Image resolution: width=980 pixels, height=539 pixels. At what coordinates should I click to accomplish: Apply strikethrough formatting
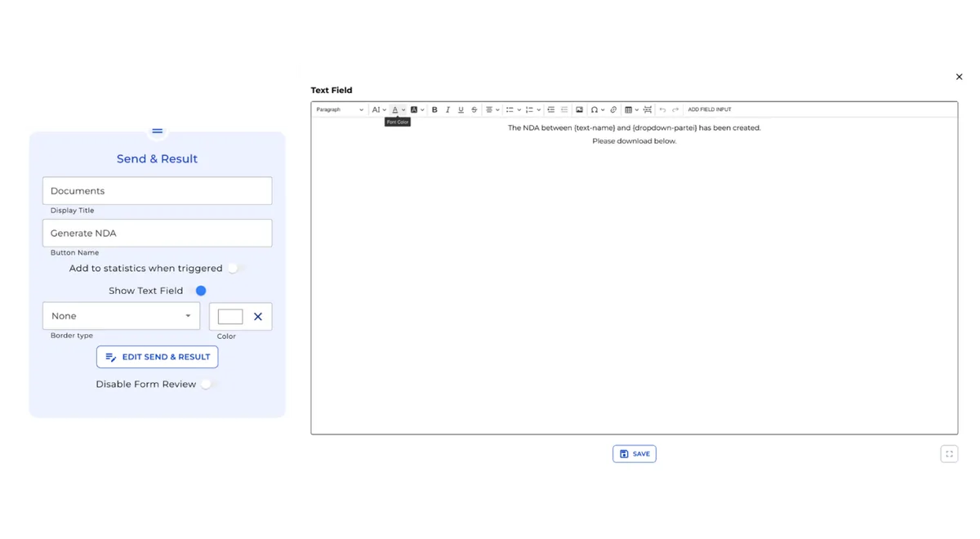(474, 109)
